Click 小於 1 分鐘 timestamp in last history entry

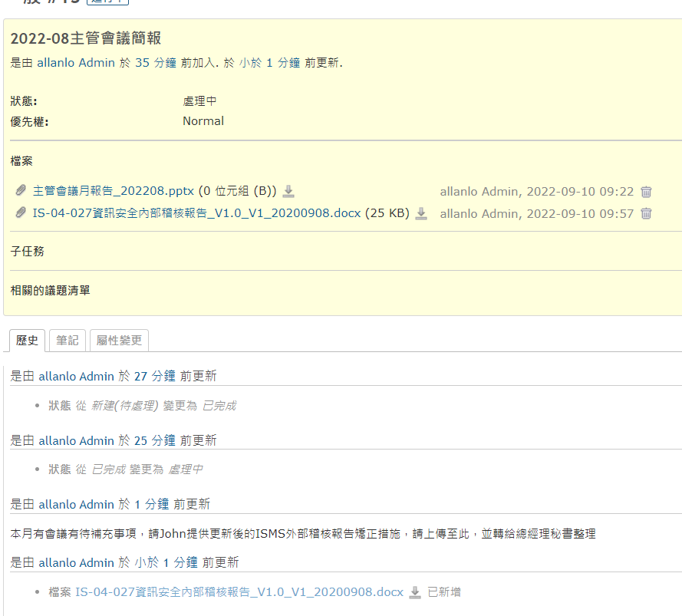tap(166, 562)
